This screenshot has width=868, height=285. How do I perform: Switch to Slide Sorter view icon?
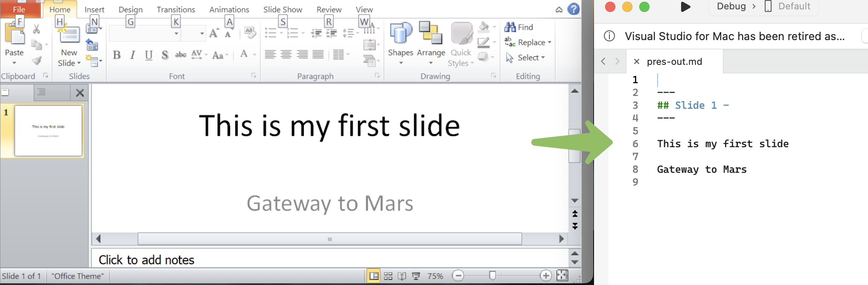click(x=388, y=276)
